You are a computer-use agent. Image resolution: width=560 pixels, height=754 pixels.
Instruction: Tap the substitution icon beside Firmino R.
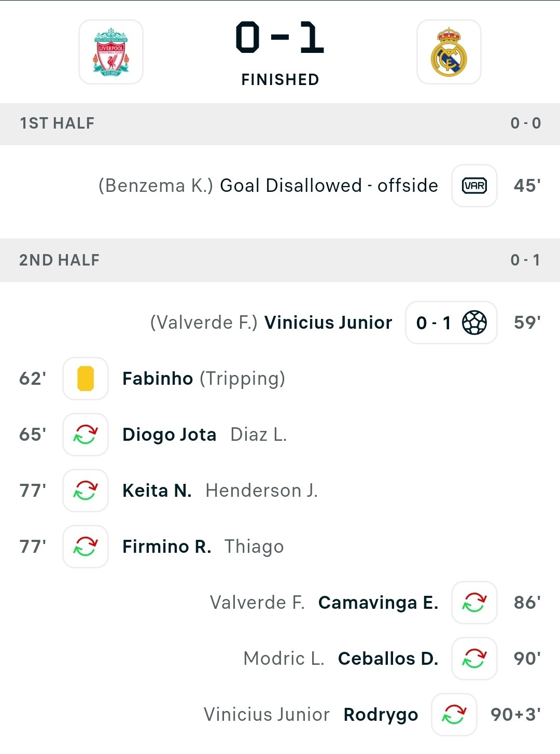click(x=86, y=547)
